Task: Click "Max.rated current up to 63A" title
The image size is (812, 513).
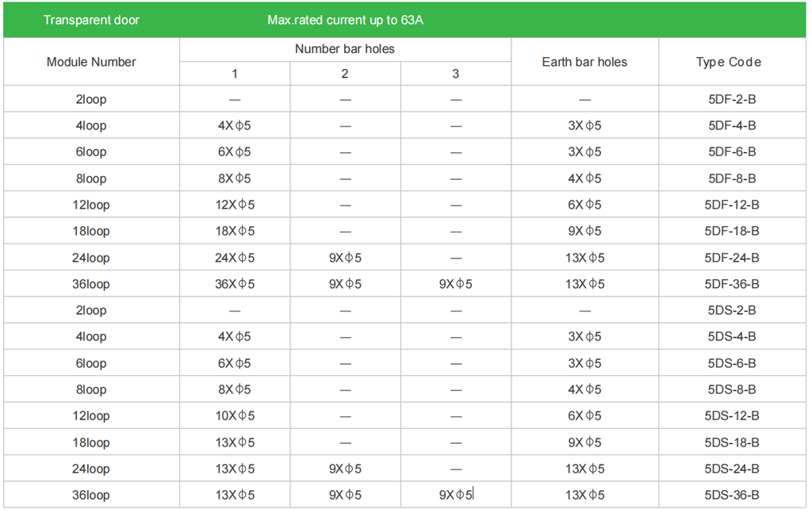Action: [x=345, y=20]
